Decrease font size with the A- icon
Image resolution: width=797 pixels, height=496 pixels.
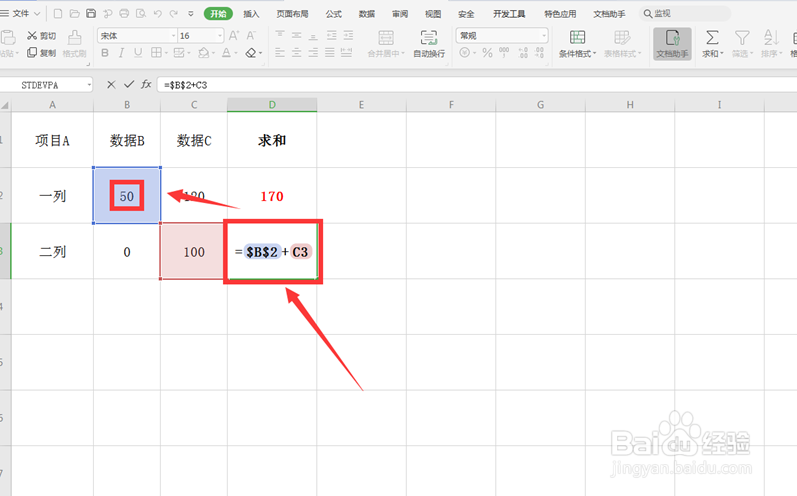pos(251,36)
